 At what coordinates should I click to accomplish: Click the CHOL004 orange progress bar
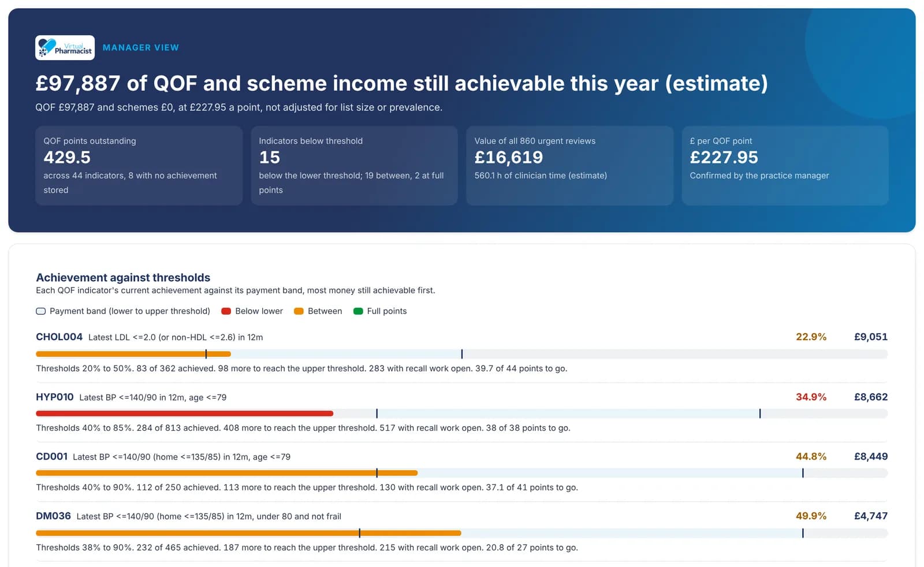(x=133, y=354)
